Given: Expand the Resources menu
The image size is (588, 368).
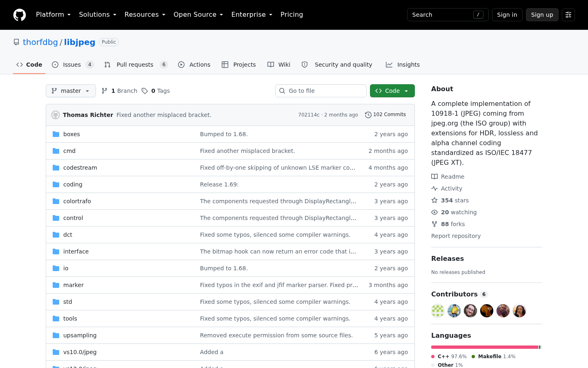Looking at the screenshot, I should 145,15.
